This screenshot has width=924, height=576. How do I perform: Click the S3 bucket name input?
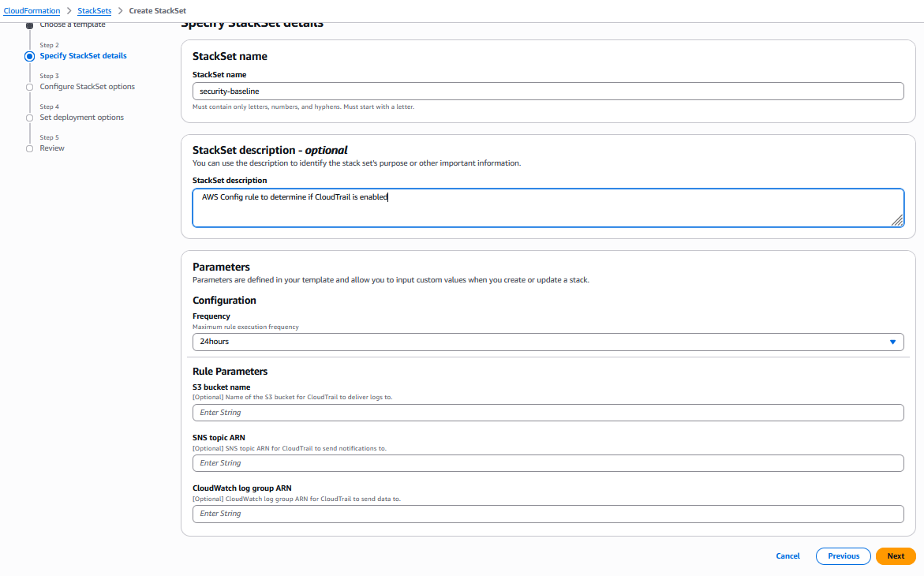click(x=548, y=412)
